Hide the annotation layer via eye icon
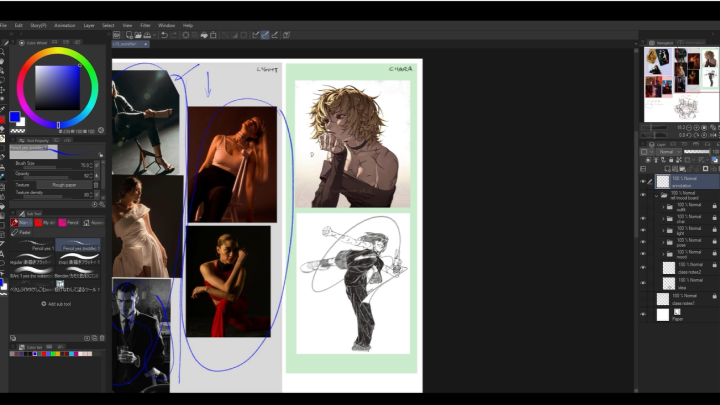Viewport: 720px width, 405px height. click(x=643, y=182)
